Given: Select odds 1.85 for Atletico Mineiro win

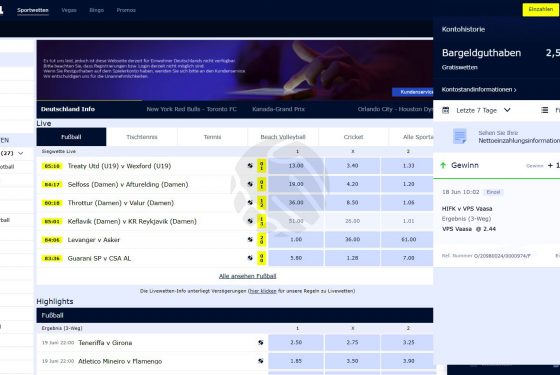Looking at the screenshot, I should click(x=296, y=361).
